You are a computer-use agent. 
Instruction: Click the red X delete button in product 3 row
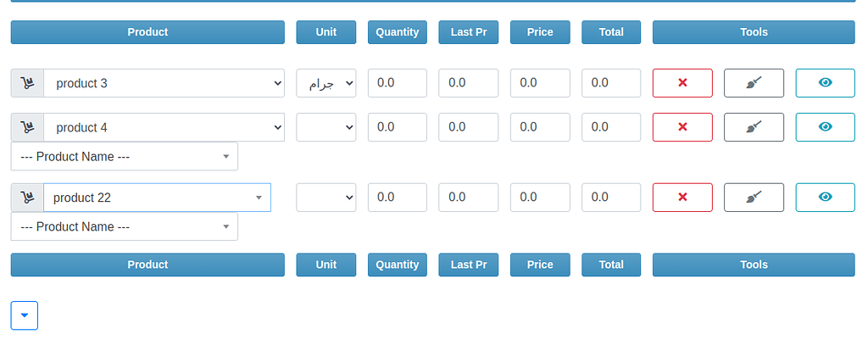click(682, 83)
